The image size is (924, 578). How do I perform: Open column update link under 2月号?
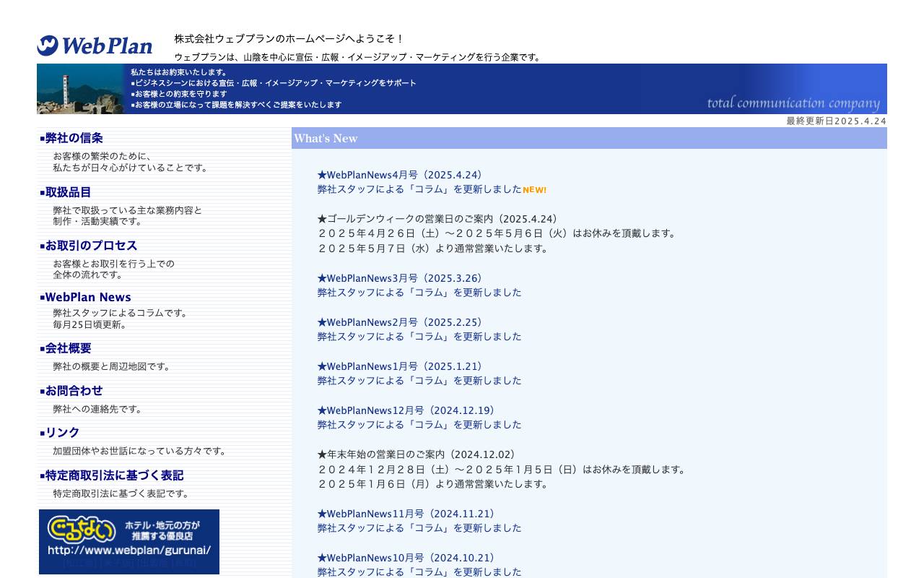pos(419,337)
